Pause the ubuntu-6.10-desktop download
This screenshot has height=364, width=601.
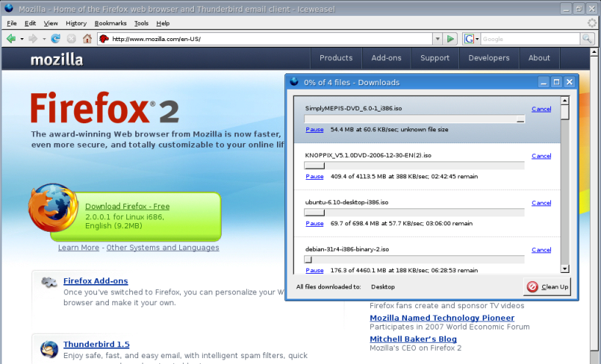click(314, 224)
